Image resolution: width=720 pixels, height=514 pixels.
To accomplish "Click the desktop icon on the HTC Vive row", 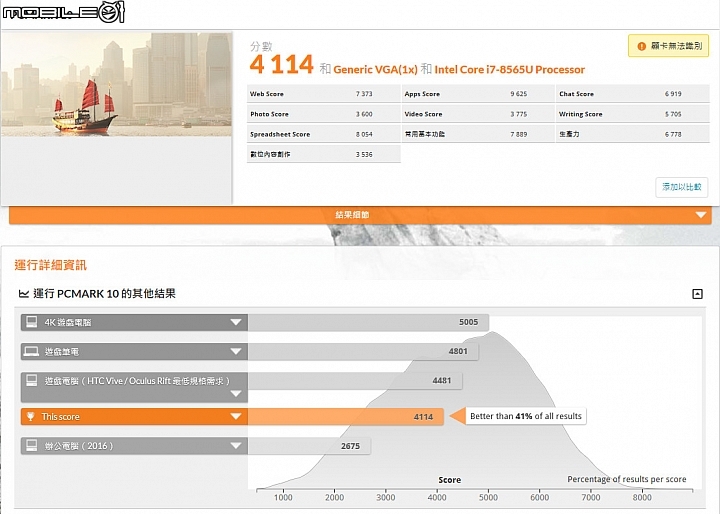I will click(32, 380).
